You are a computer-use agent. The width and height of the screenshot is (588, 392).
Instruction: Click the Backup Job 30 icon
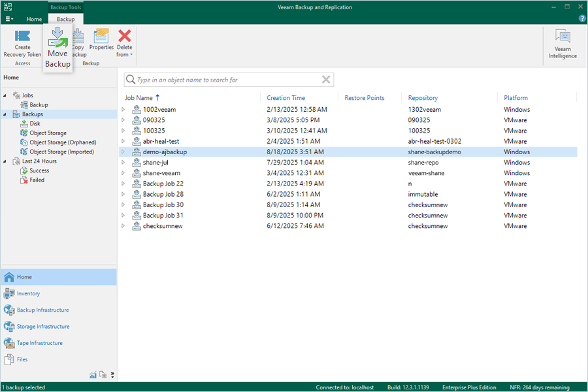[137, 204]
